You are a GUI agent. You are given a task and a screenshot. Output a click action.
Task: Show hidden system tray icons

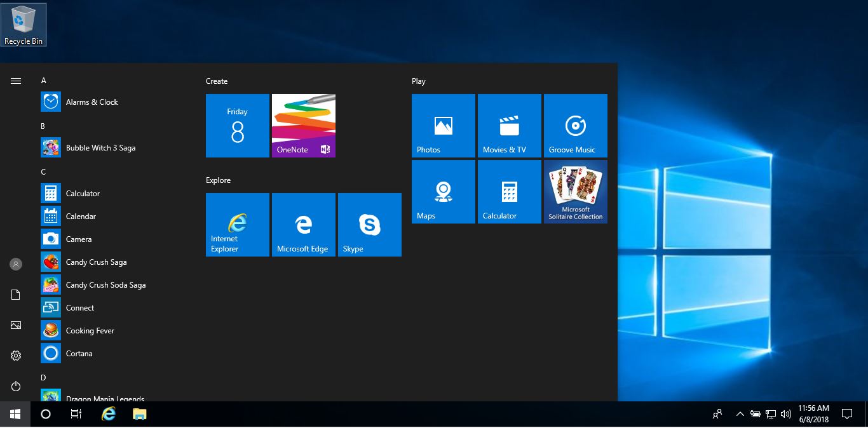(x=740, y=414)
